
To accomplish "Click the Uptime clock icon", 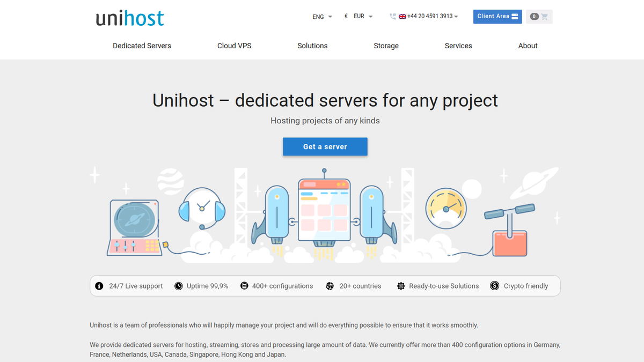I will 179,286.
